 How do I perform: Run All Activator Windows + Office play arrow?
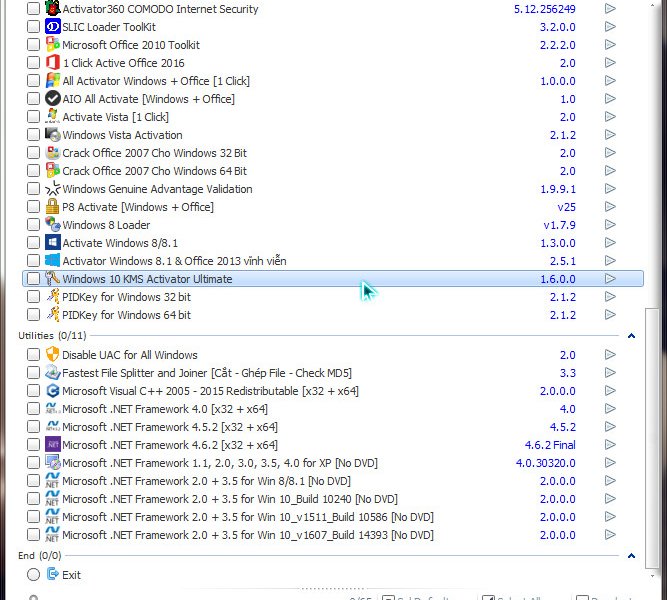coord(610,80)
